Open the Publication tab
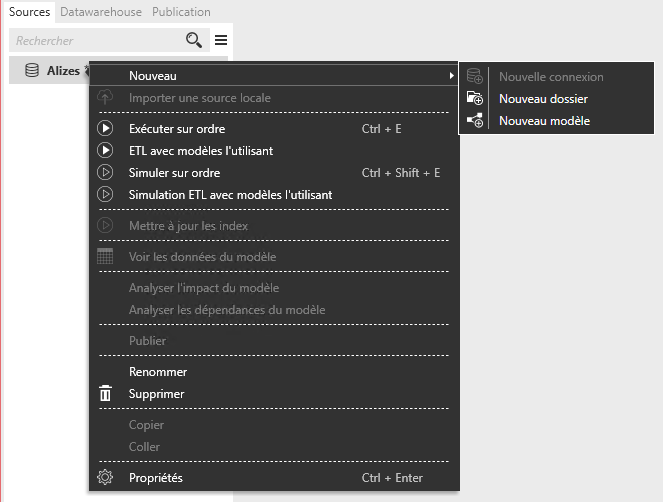This screenshot has height=502, width=663. tap(181, 12)
